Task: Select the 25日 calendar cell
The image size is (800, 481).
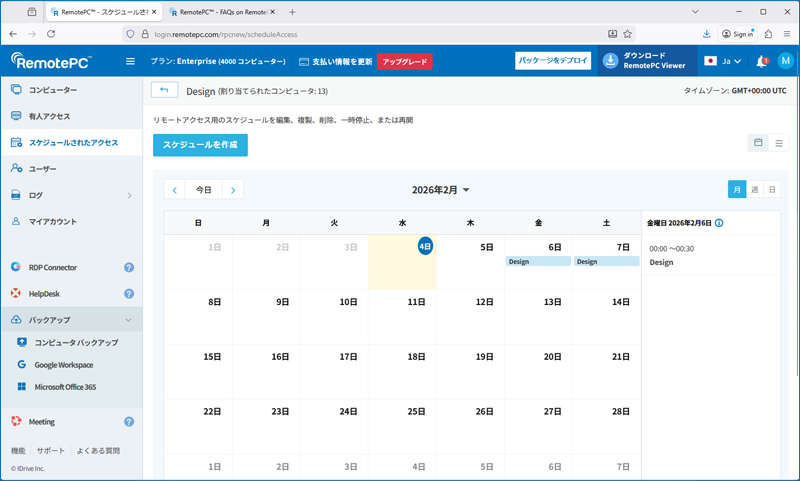Action: 402,426
